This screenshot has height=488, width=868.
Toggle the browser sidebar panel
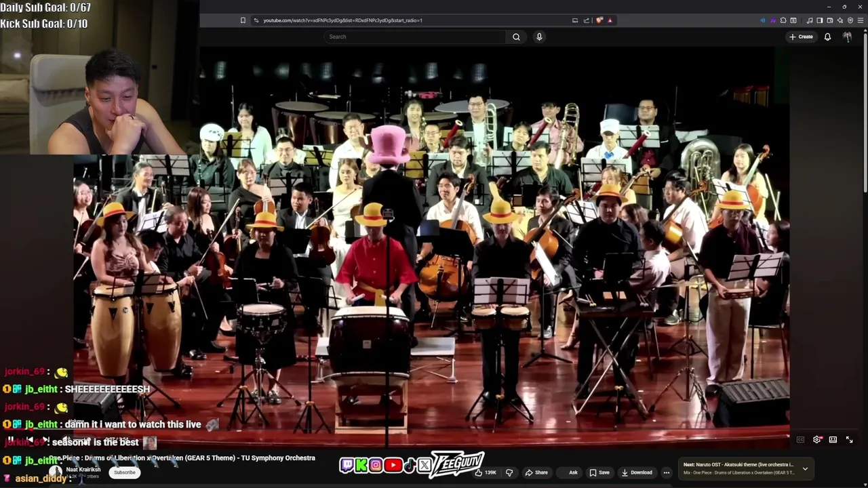[820, 20]
